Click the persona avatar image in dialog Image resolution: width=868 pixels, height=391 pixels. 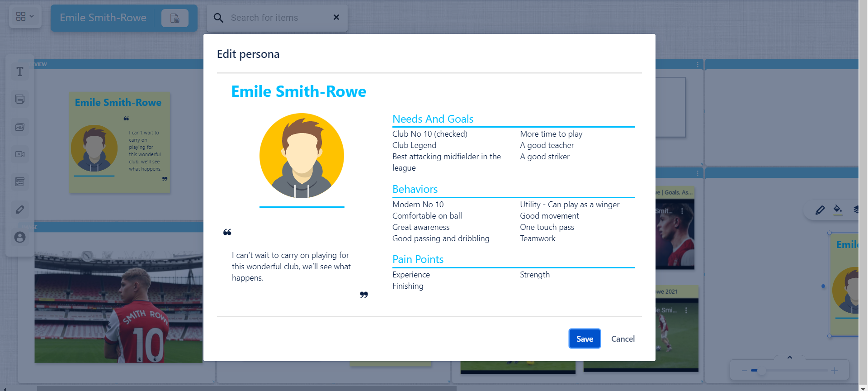302,156
